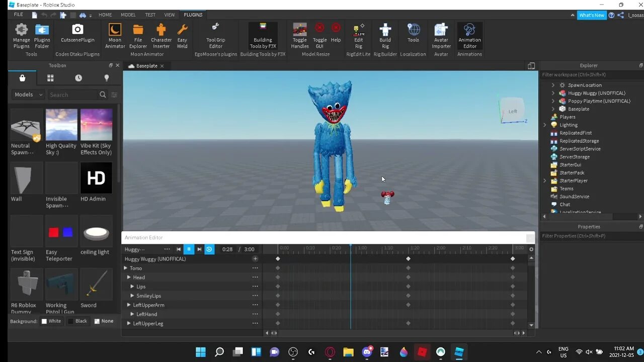Expand the LeftUpperLeg track
The height and width of the screenshot is (362, 644).
[129, 323]
